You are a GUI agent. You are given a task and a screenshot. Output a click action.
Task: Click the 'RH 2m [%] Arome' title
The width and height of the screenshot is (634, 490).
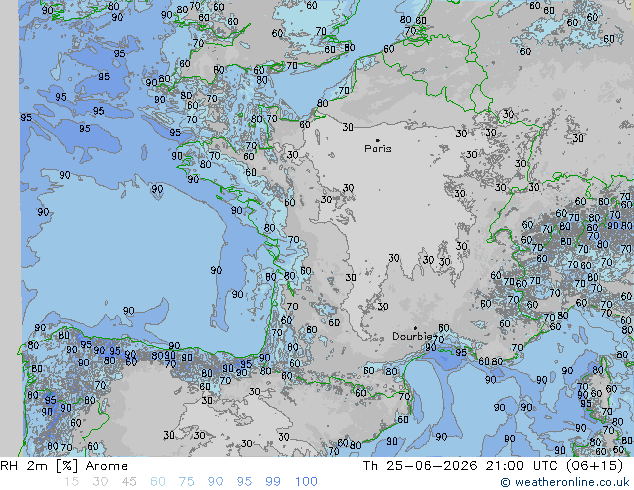[x=64, y=466]
